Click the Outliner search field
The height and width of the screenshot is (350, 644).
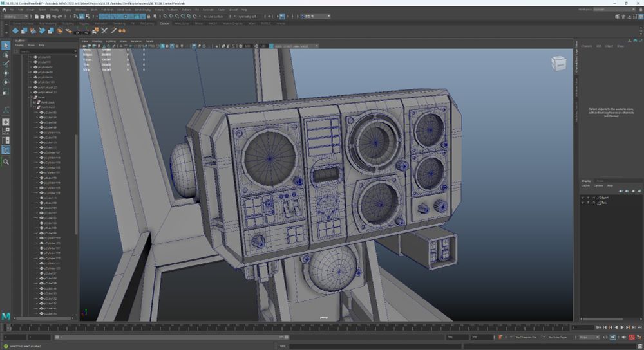pos(45,51)
